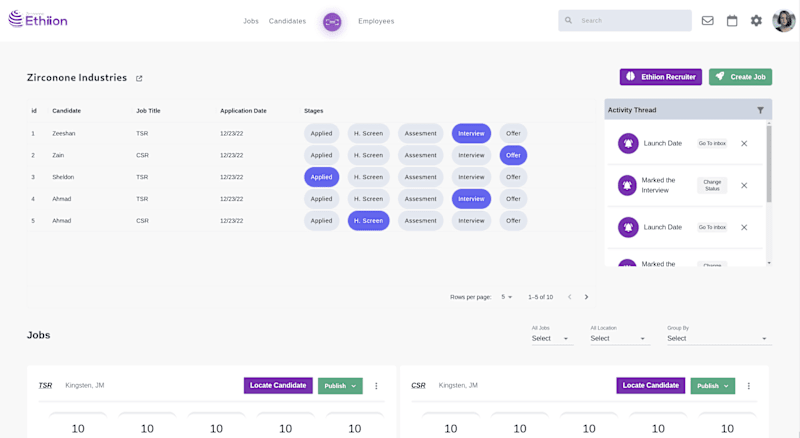Click candidate name Zeeshan

coord(63,133)
